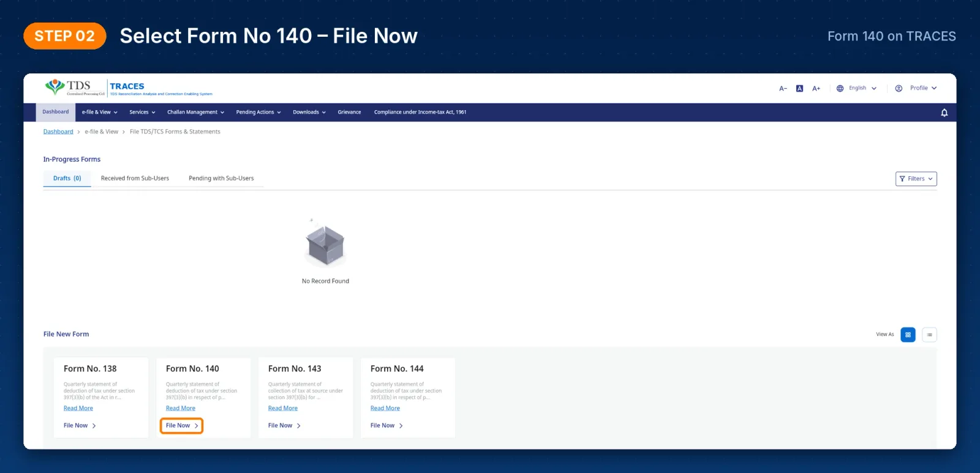Open the English language dropdown
The height and width of the screenshot is (473, 980).
coord(856,88)
